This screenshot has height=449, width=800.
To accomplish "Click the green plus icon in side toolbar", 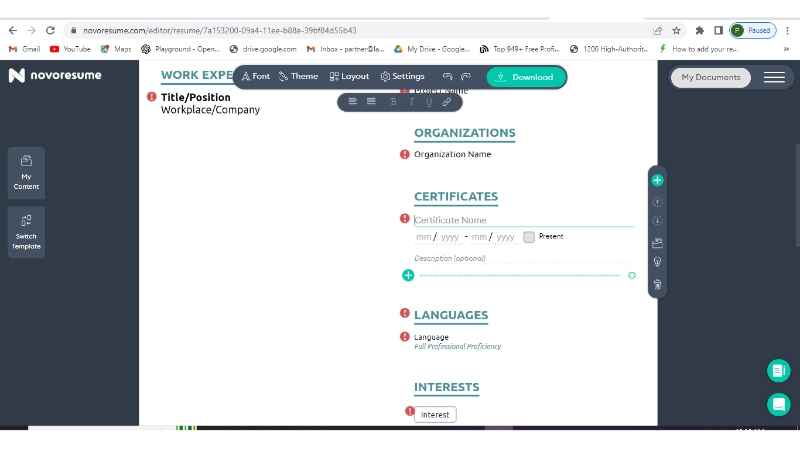I will (x=657, y=181).
